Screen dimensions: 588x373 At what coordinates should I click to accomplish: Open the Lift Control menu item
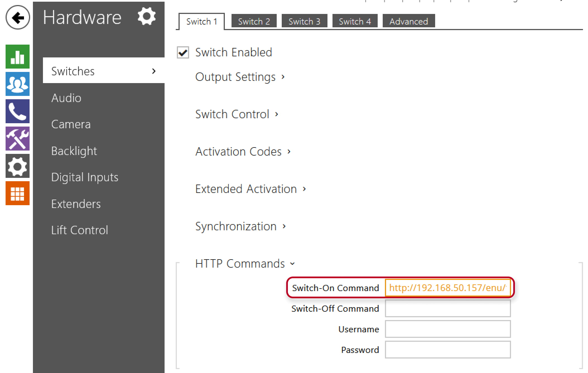coord(80,230)
